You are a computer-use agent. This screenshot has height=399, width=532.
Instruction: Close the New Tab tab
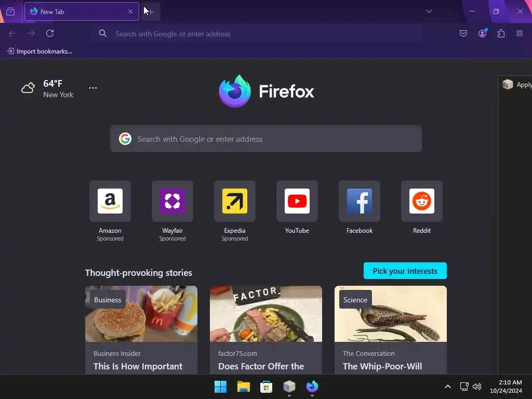pos(130,11)
